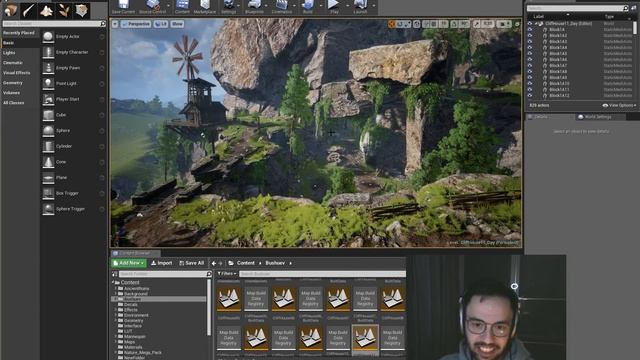Open View Options in World Outliner

coord(619,105)
